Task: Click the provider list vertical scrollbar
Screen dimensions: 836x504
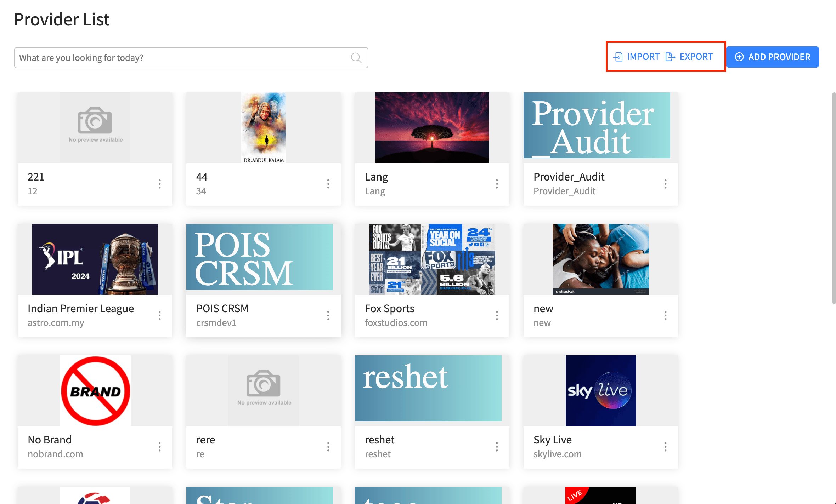Action: coord(834,198)
